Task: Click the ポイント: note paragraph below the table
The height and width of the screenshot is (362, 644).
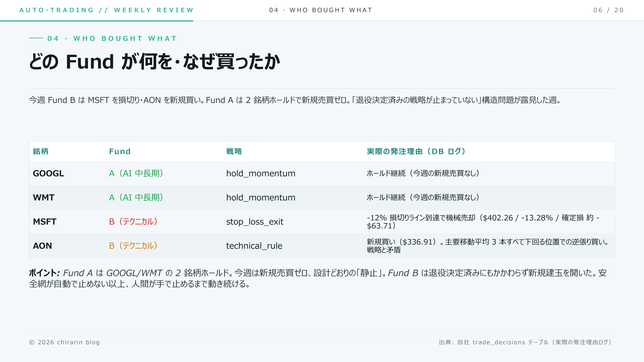Action: pyautogui.click(x=318, y=278)
